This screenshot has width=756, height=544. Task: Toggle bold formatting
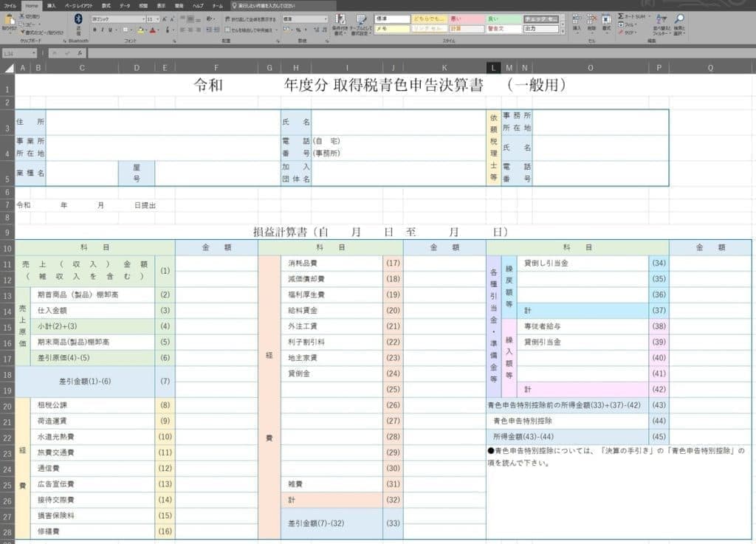click(x=95, y=30)
